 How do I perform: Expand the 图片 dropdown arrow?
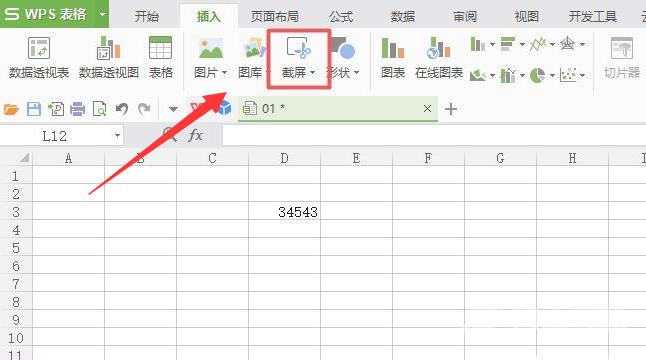pyautogui.click(x=225, y=73)
